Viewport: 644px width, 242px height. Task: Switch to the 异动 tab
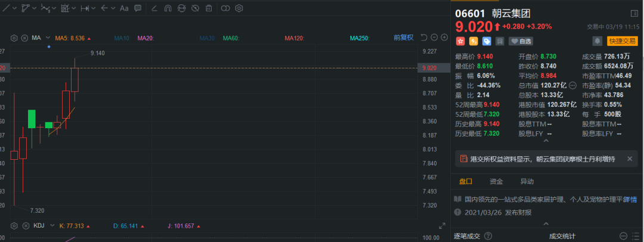click(x=527, y=181)
